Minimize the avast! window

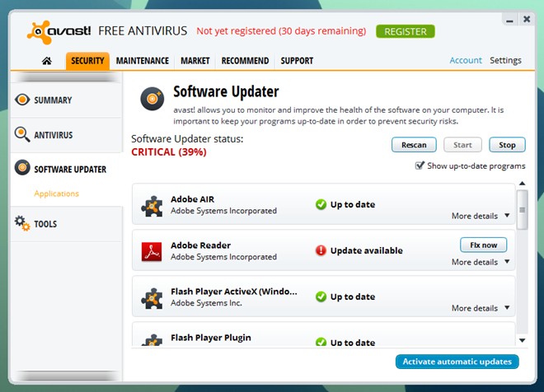(x=509, y=20)
